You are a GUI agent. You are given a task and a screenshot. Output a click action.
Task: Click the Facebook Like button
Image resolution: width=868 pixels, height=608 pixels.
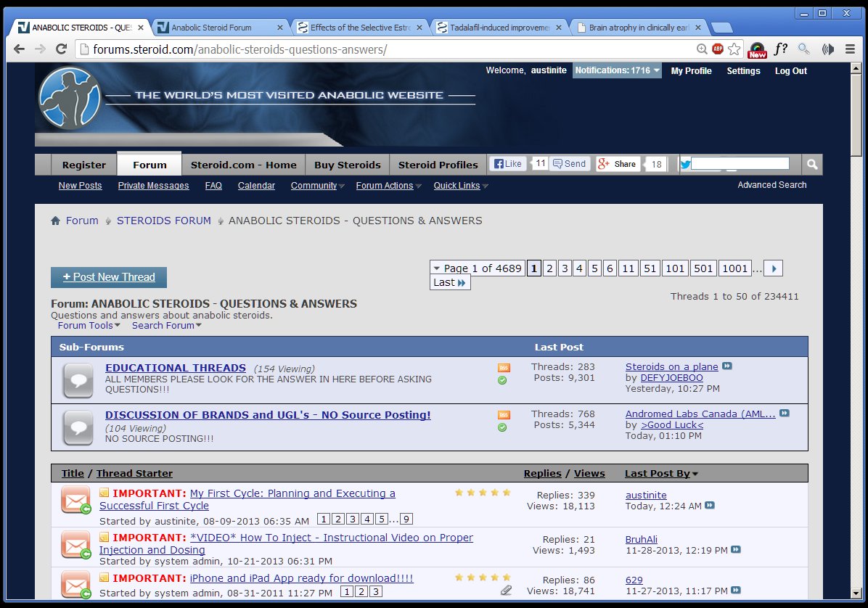click(508, 164)
